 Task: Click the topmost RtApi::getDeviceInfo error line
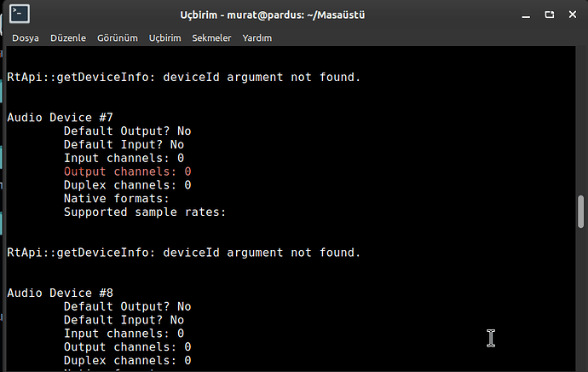(x=184, y=78)
